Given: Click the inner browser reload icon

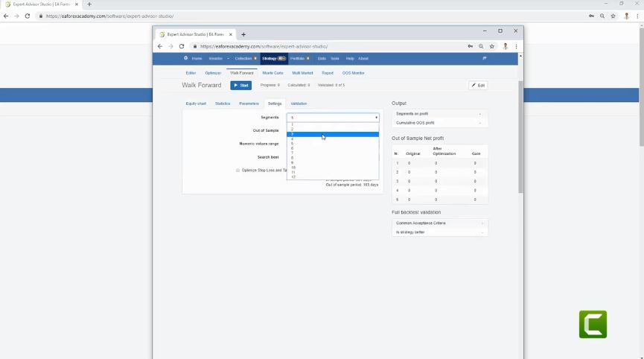Looking at the screenshot, I should pyautogui.click(x=182, y=46).
